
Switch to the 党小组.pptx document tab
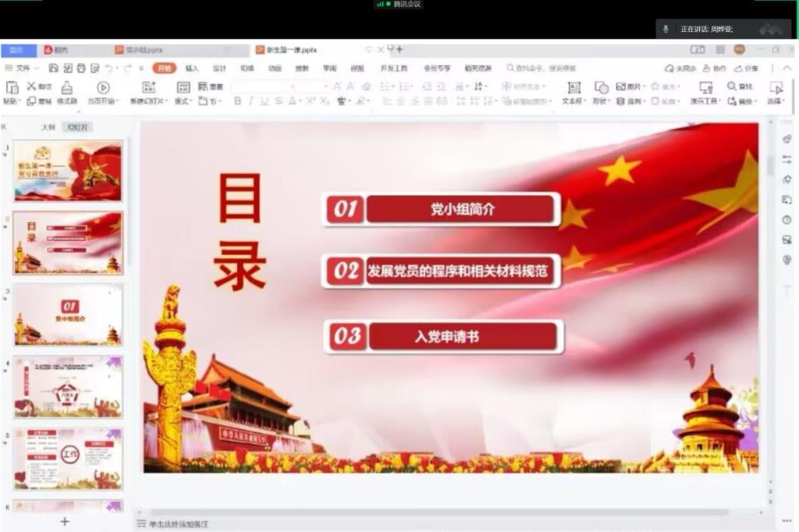(140, 50)
